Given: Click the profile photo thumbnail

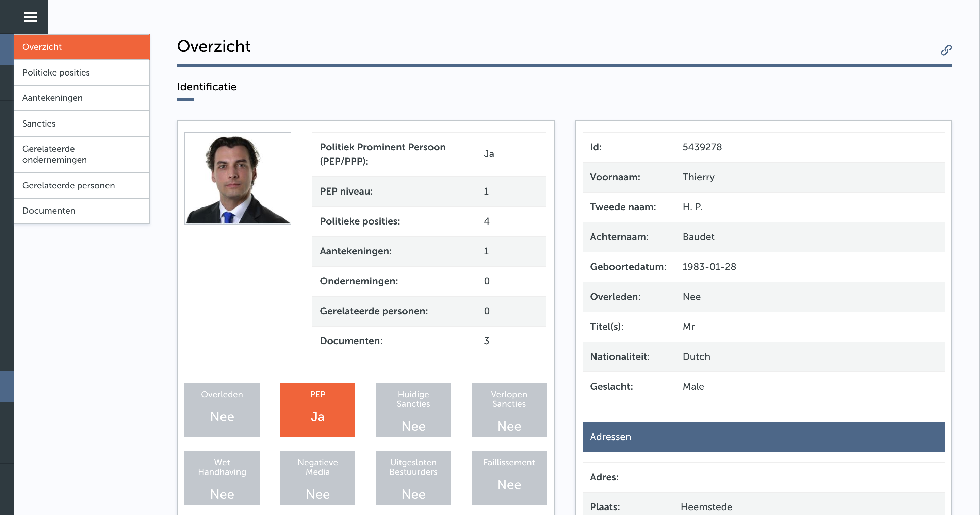Looking at the screenshot, I should click(238, 178).
